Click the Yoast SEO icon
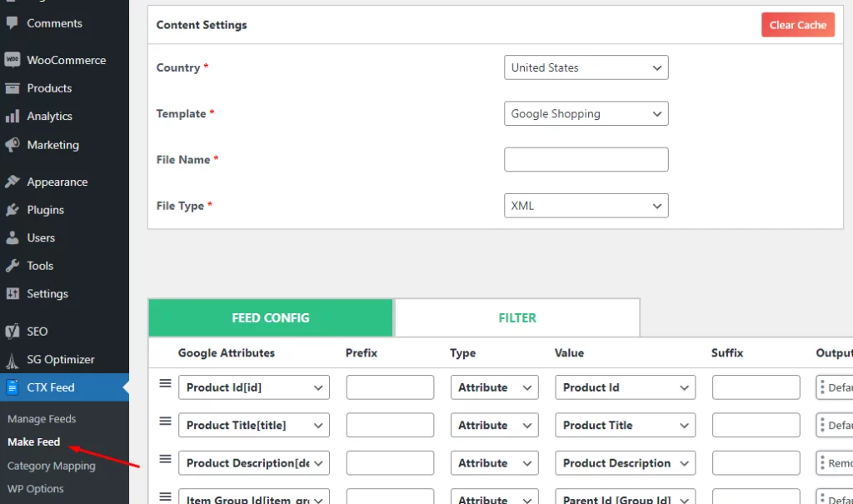Viewport: 853px width, 504px height. point(12,331)
